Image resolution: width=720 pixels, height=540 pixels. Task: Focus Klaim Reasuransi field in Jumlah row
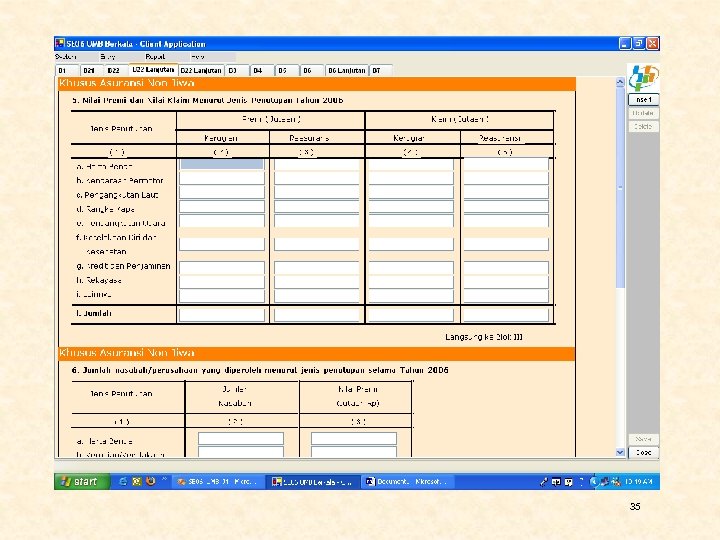click(x=506, y=315)
